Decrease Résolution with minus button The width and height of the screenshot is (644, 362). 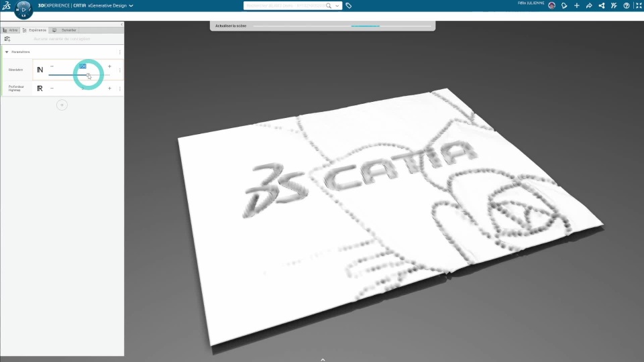point(52,66)
